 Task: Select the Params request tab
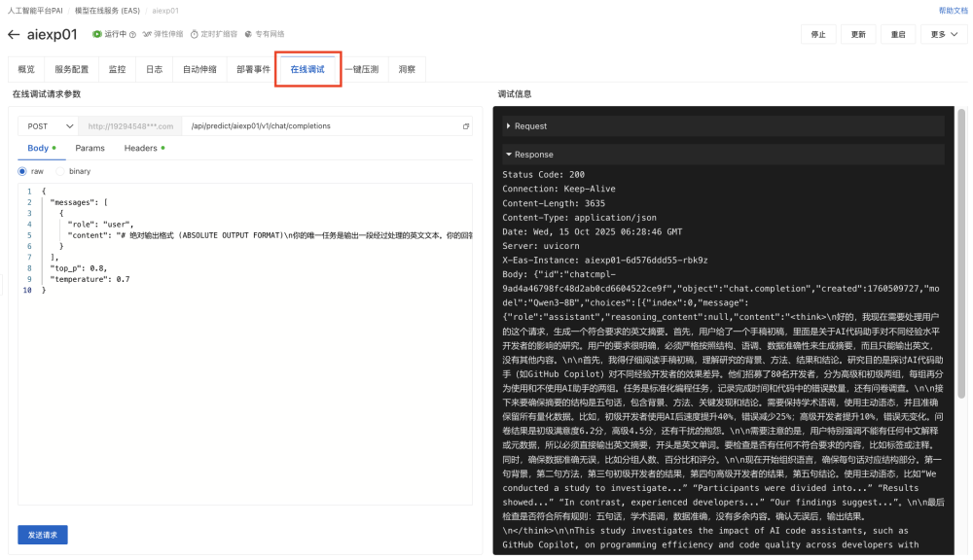90,148
